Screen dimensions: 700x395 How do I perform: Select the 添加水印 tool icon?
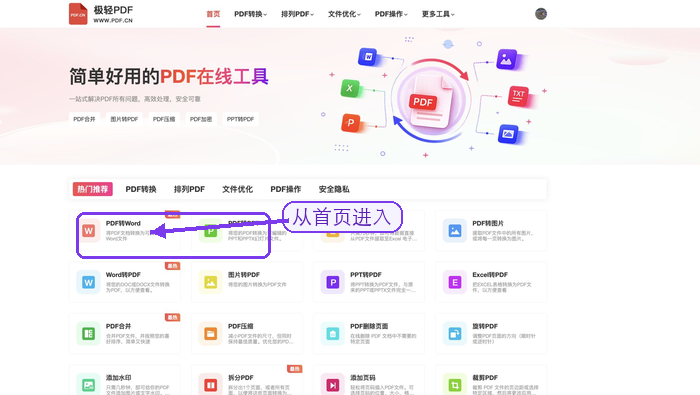(88, 384)
